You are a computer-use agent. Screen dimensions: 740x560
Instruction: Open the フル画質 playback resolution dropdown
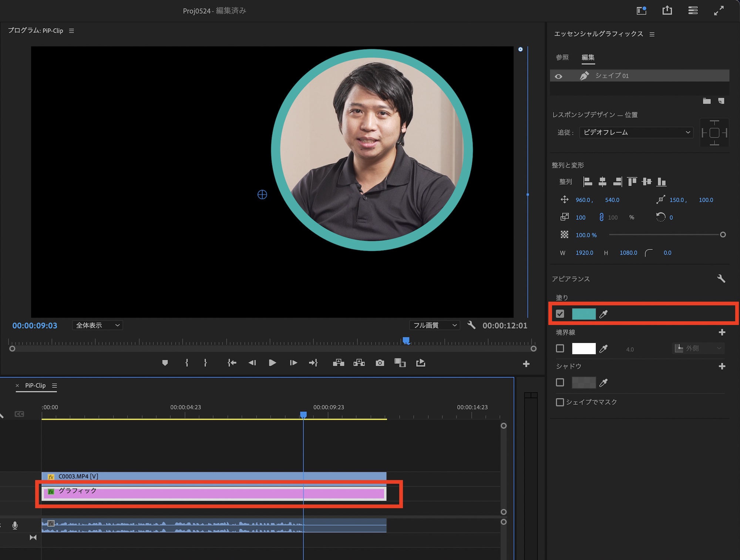[x=434, y=325]
